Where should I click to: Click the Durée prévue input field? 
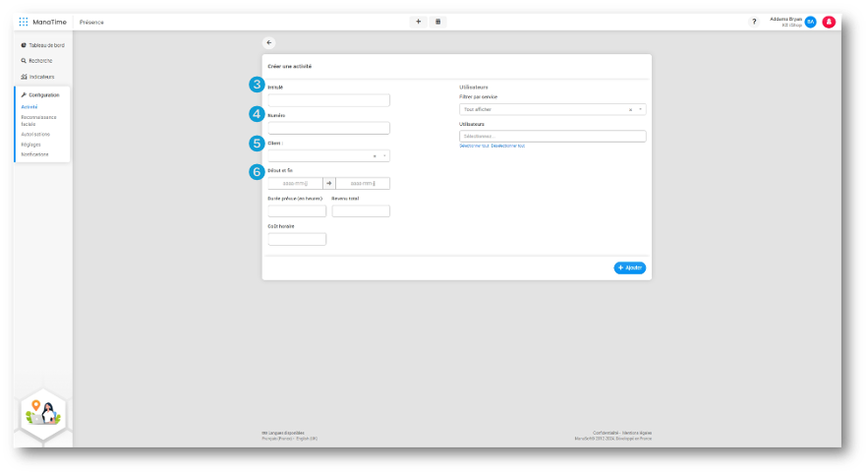[x=297, y=211]
